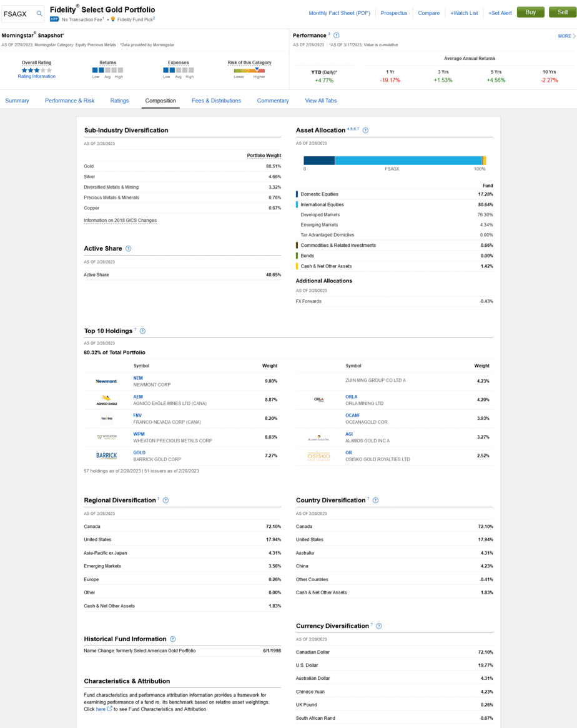Screen dimensions: 577x728
Task: Click the +Set Alert link
Action: click(500, 13)
